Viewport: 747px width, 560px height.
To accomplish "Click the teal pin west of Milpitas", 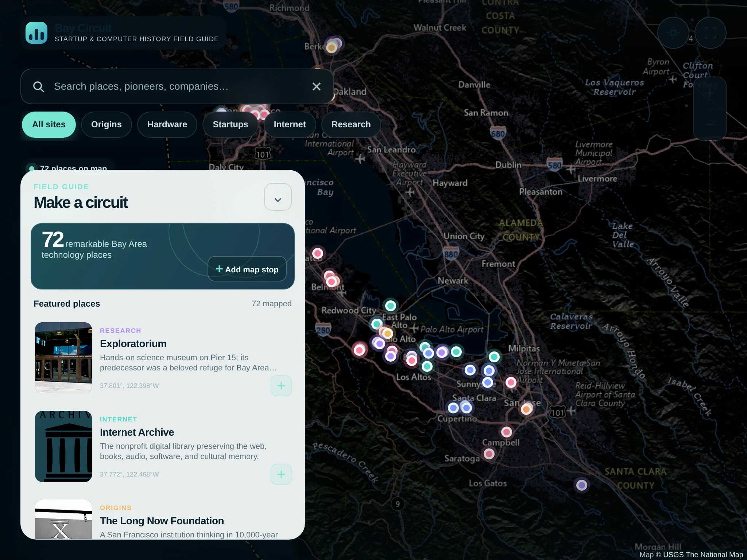I will coord(494,357).
